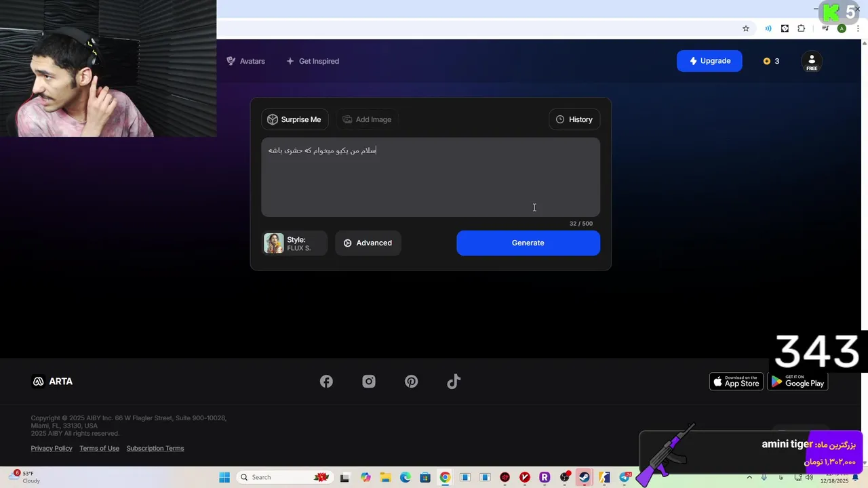The height and width of the screenshot is (488, 868).
Task: Click the taskbar Search box
Action: 285,477
